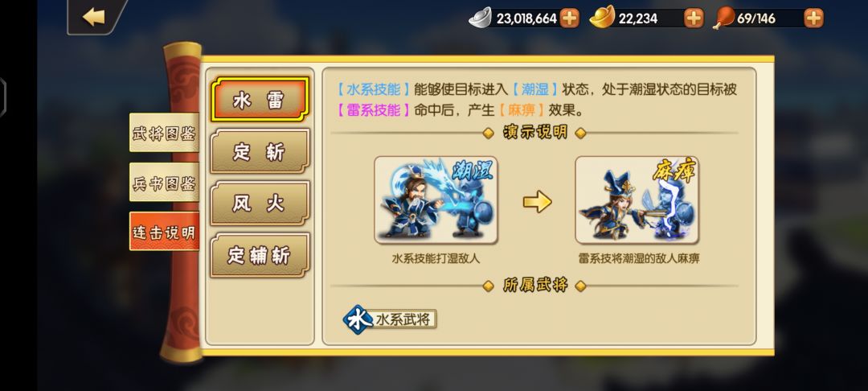Viewport: 868px width, 391px height.
Task: Add silver with the plus button
Action: pyautogui.click(x=569, y=19)
